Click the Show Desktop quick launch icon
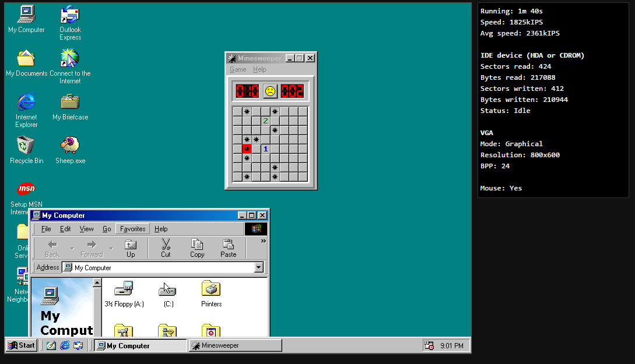Viewport: 635px width, 364px height. tap(51, 345)
